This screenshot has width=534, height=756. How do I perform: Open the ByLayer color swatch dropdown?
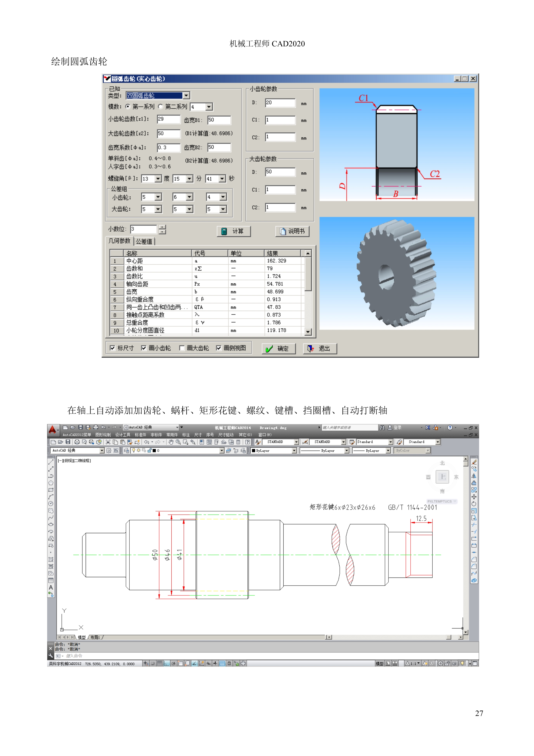point(294,450)
